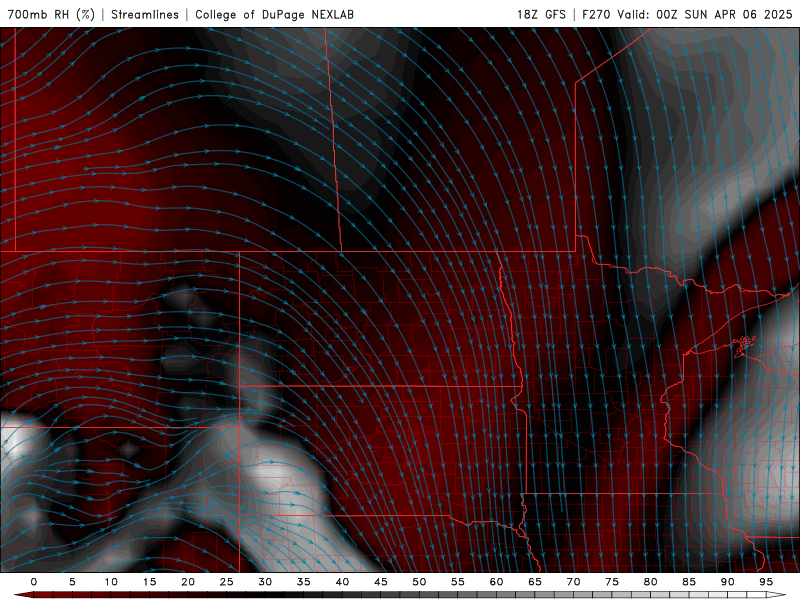The image size is (800, 600).
Task: Select the 95 label on RH legend
Action: [x=766, y=582]
